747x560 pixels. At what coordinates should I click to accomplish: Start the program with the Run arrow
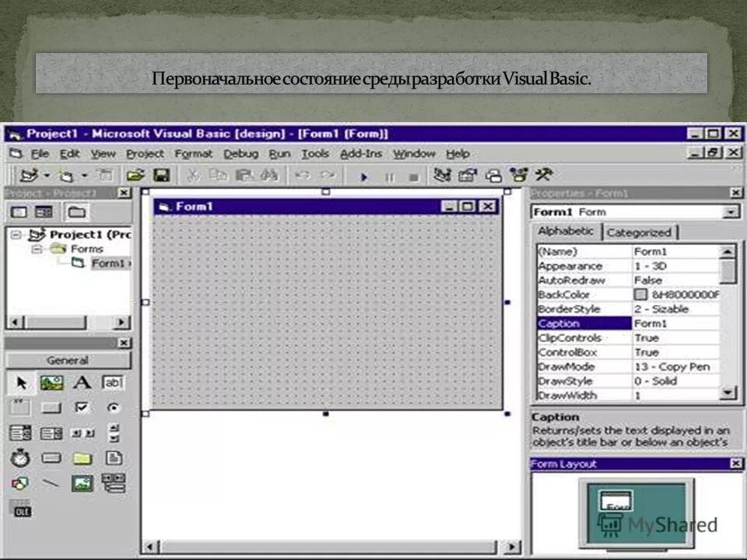tap(364, 177)
